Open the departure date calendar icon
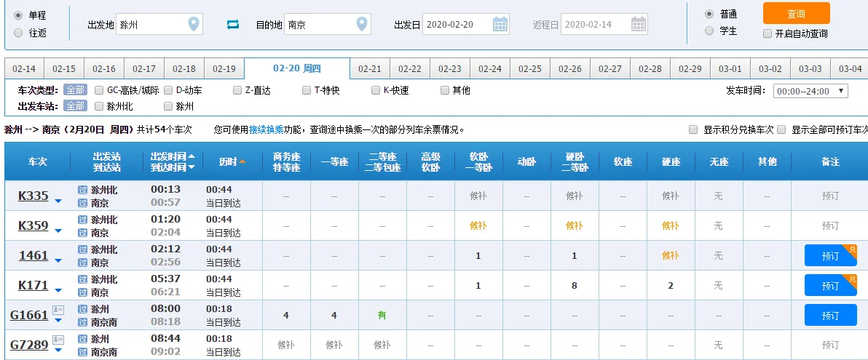This screenshot has width=868, height=360. tap(500, 24)
